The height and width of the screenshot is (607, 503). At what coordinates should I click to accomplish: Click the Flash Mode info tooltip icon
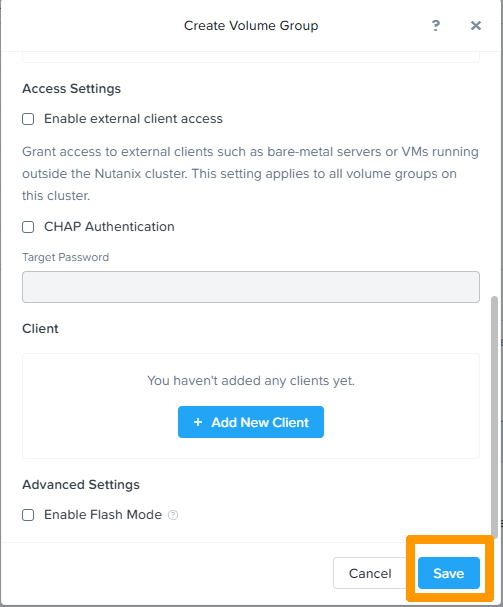click(x=173, y=515)
